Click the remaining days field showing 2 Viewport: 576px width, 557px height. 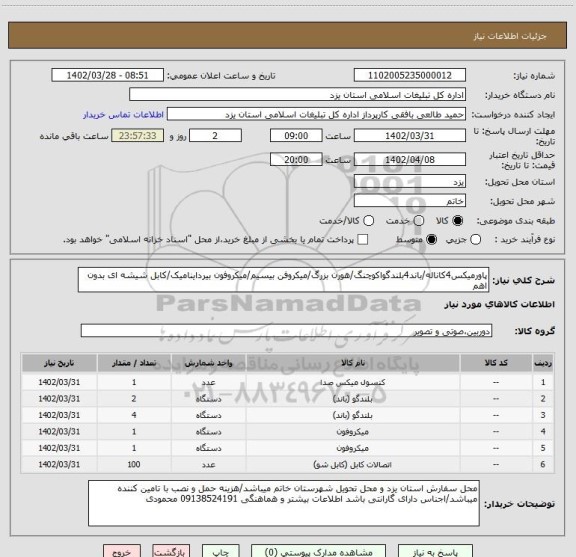coord(215,136)
